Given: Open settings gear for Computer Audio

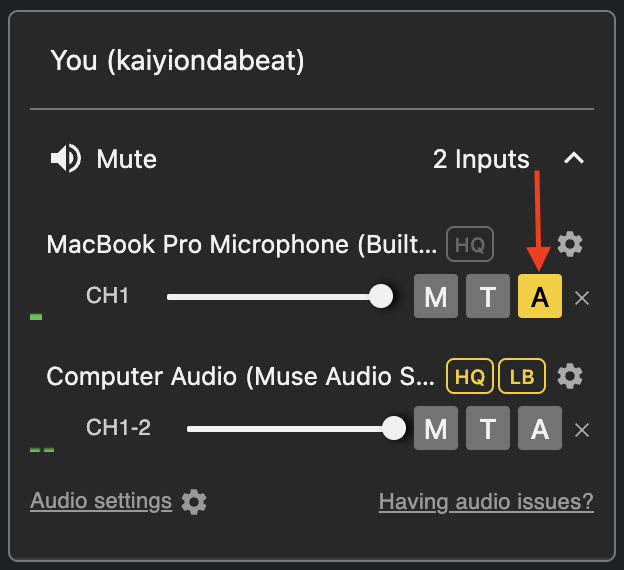Looking at the screenshot, I should pos(570,376).
